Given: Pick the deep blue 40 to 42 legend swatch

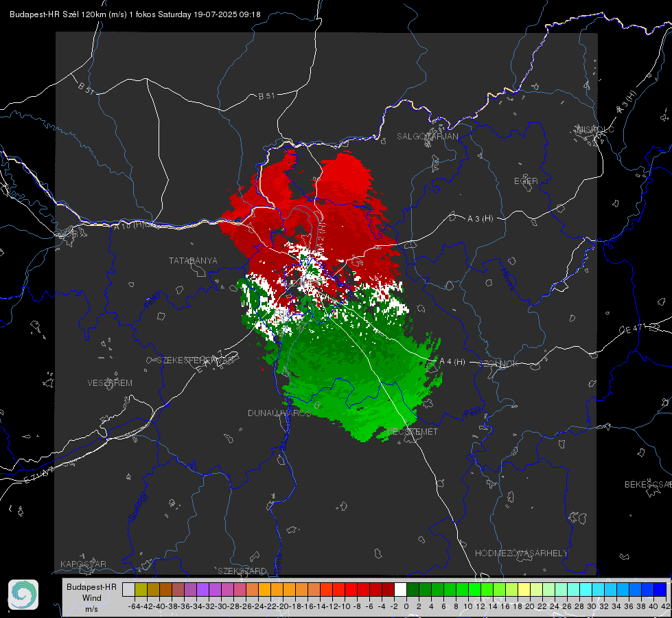Looking at the screenshot, I should 660,589.
